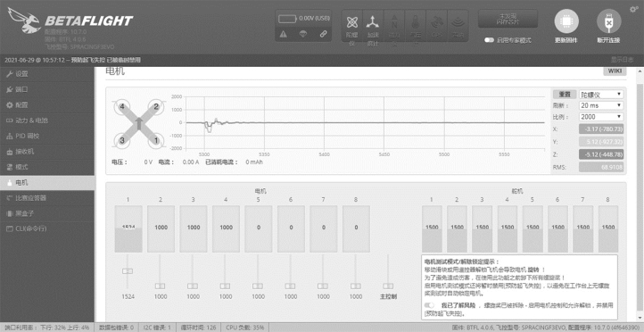Click the battery warning triangle icon
The image size is (644, 332).
coord(284,34)
